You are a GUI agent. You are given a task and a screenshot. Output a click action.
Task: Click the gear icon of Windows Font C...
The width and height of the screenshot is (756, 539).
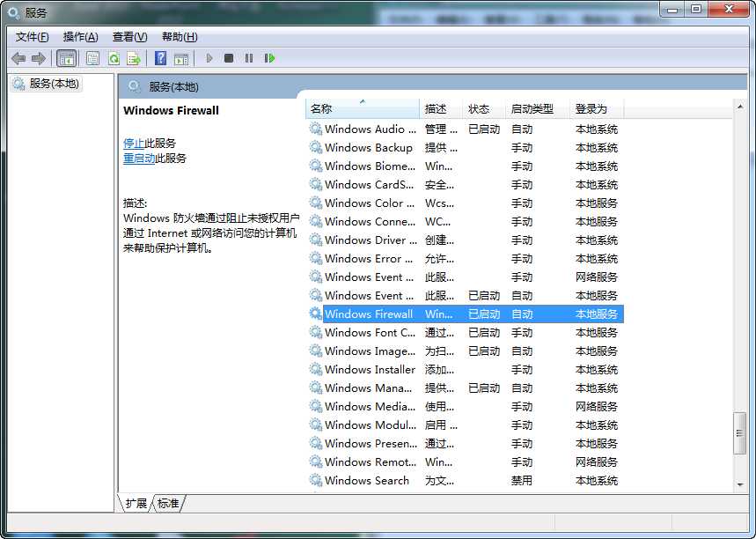pos(316,332)
